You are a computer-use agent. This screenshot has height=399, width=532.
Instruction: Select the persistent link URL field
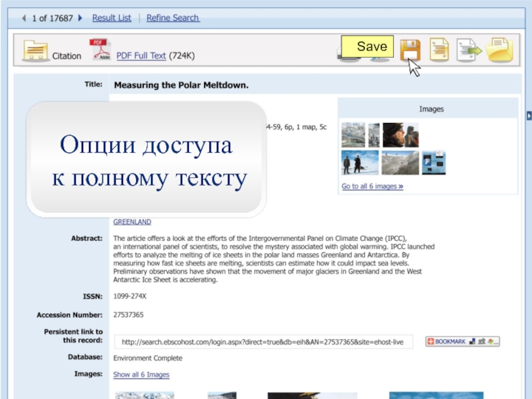tap(263, 342)
